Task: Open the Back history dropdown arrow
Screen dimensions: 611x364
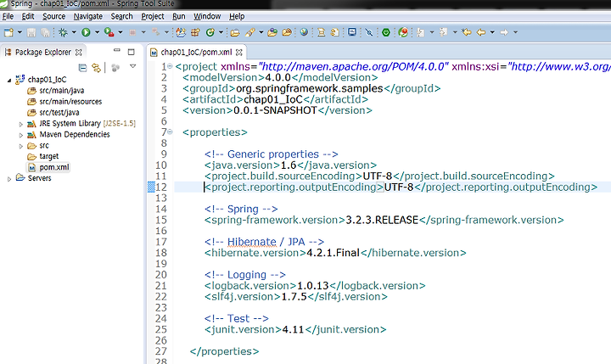Action: (492, 32)
